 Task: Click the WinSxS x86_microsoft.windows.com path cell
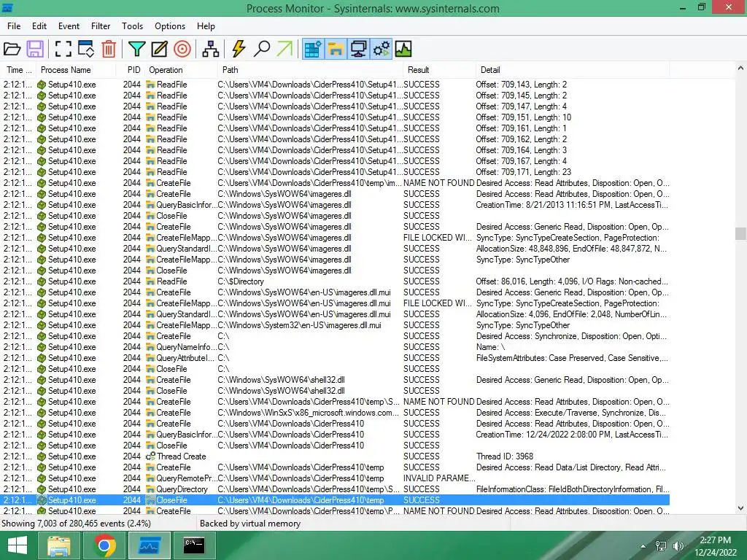pyautogui.click(x=309, y=413)
